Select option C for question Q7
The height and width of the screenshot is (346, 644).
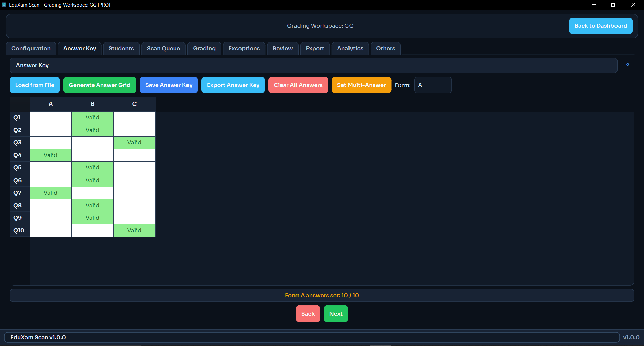point(134,193)
